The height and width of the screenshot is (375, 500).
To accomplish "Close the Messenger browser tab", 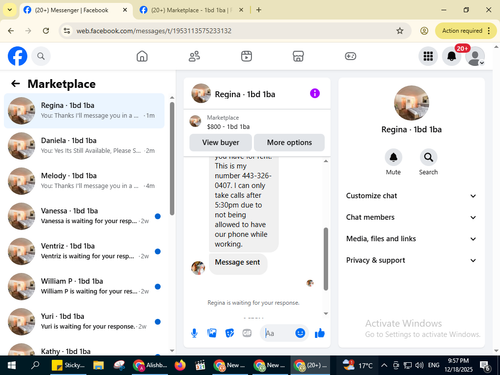I will 125,10.
